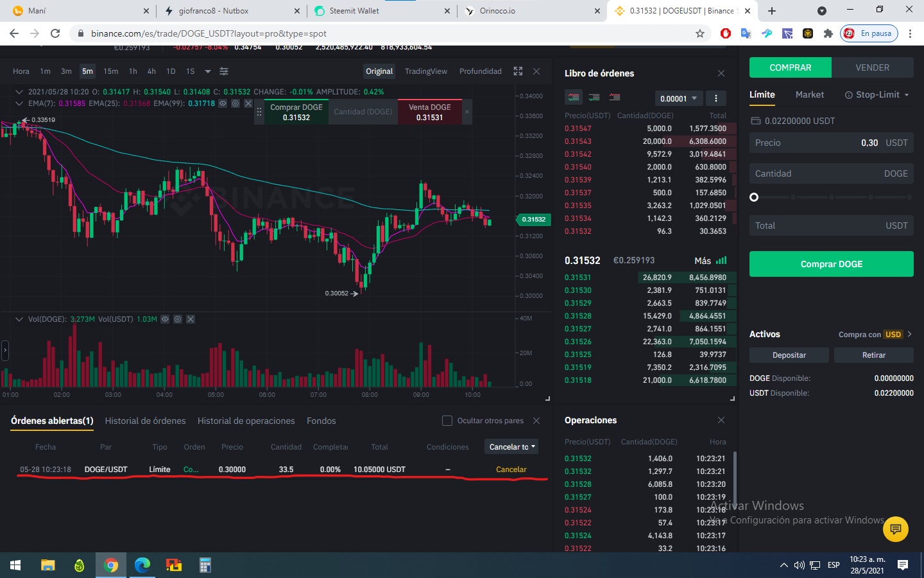Open Calculator from taskbar
The height and width of the screenshot is (578, 924).
click(205, 565)
